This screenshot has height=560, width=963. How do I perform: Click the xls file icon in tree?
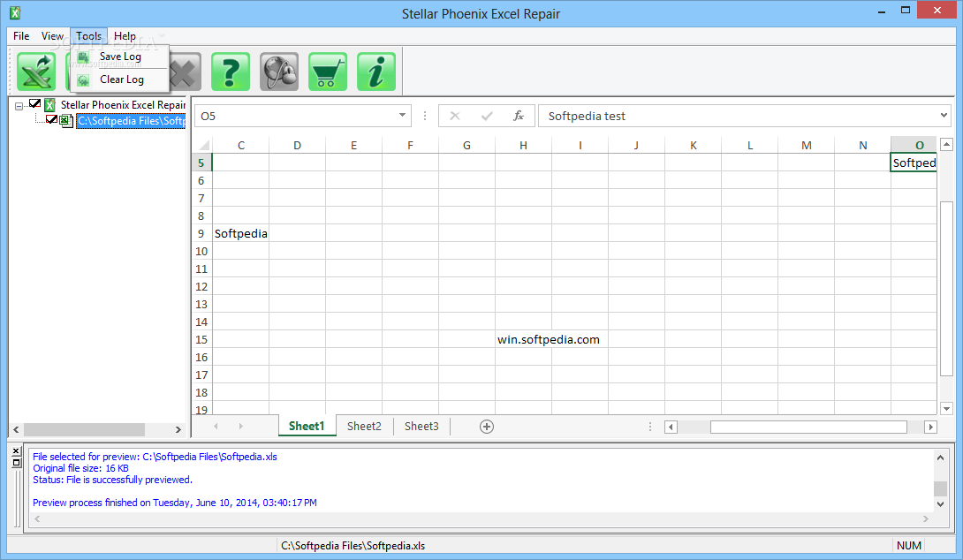point(66,121)
